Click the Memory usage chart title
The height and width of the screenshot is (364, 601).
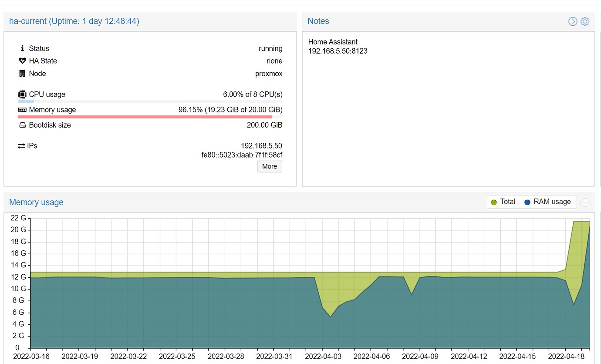pos(36,202)
